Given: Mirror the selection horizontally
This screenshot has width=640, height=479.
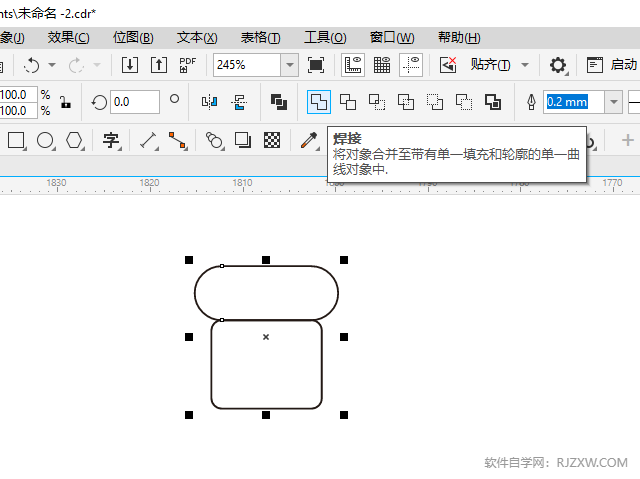Looking at the screenshot, I should (x=209, y=102).
